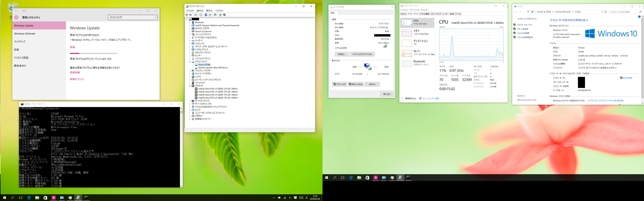Open Action Center notification icon in tray
This screenshot has width=644, height=201.
point(295,198)
